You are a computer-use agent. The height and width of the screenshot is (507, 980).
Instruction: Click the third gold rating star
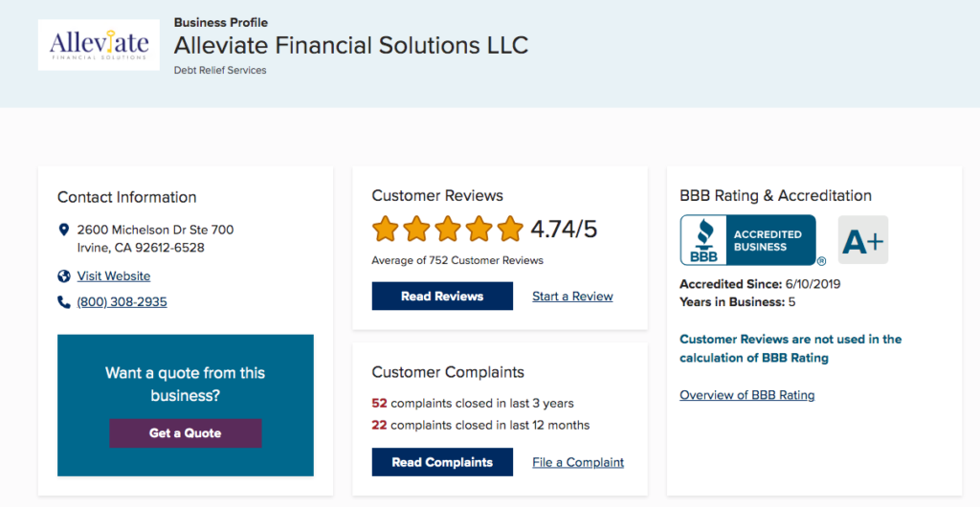pos(448,229)
